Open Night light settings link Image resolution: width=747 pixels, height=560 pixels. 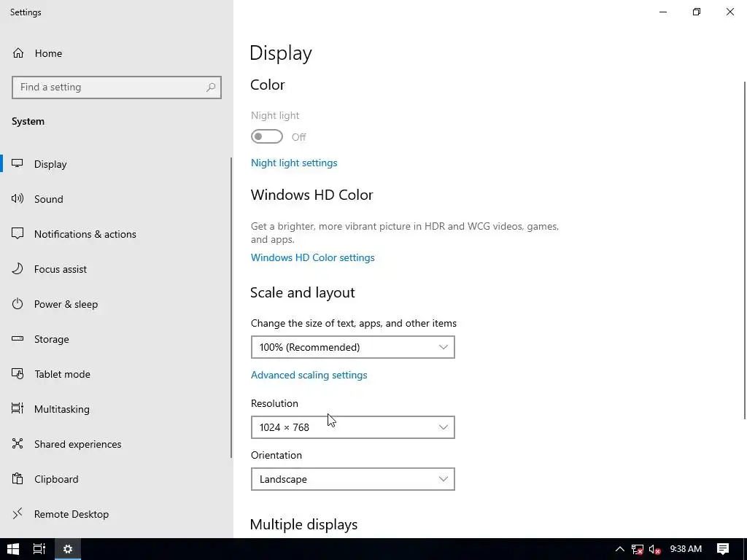pos(294,163)
